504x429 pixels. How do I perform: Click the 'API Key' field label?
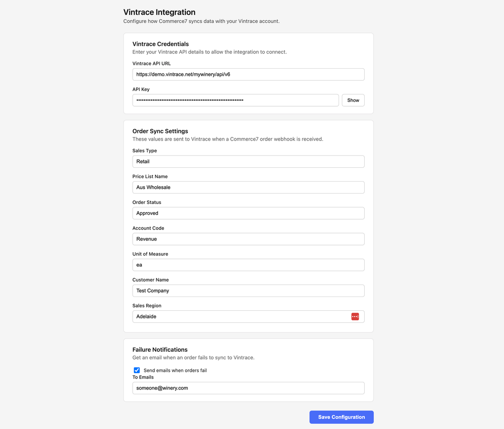click(x=141, y=89)
